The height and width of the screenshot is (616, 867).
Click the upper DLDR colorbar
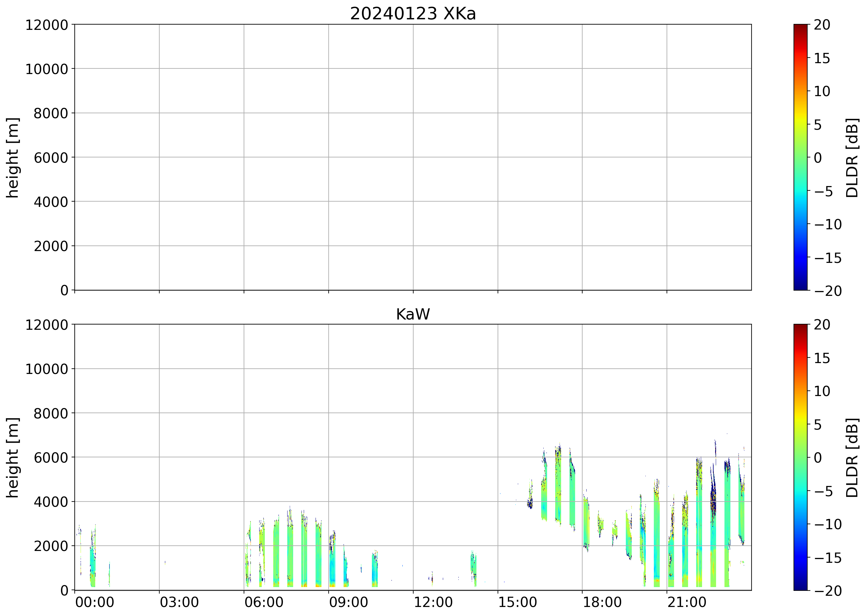coord(800,157)
